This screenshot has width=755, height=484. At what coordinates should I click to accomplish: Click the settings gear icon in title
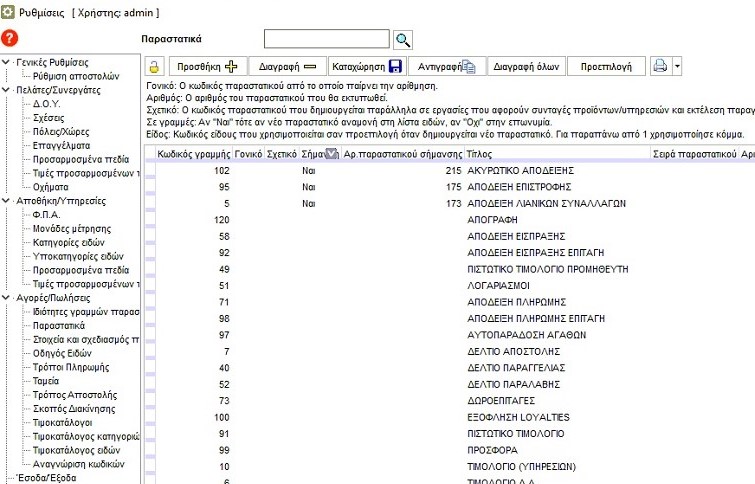tap(7, 12)
